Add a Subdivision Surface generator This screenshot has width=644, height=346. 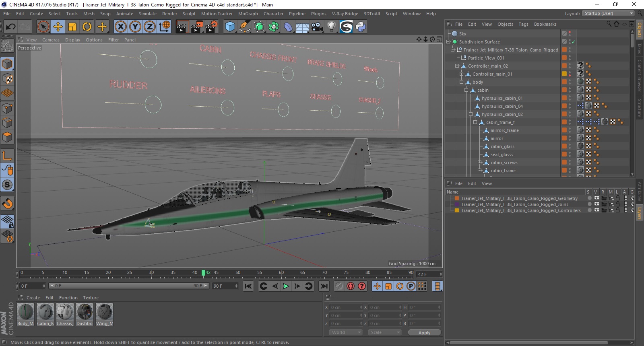coord(260,27)
